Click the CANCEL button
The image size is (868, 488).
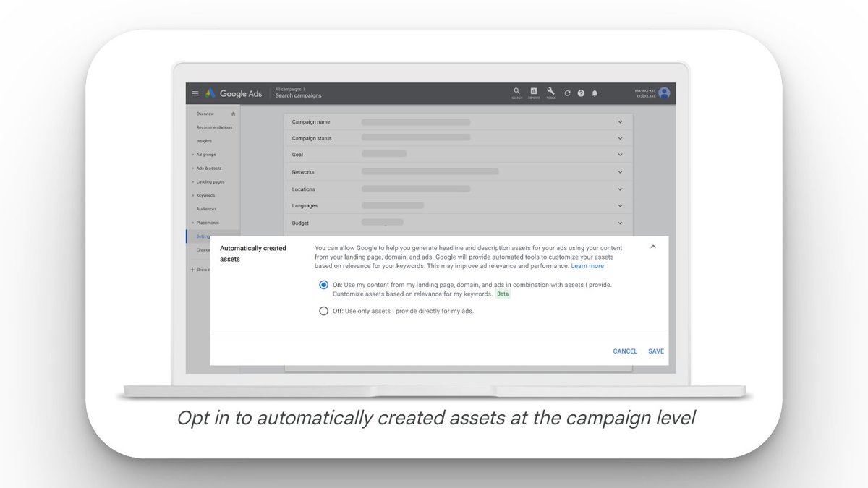(625, 351)
